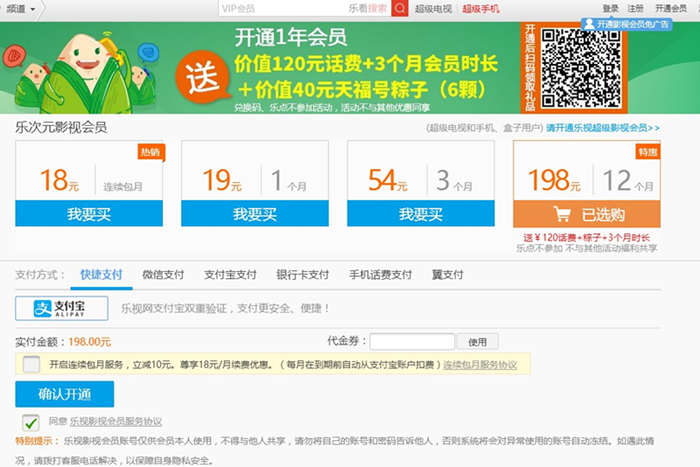Open 请开通乐视超级影视会员 link
This screenshot has width=700, height=467.
coord(603,128)
